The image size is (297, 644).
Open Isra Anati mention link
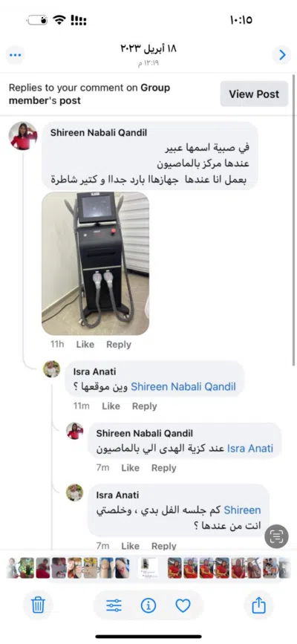point(249,449)
